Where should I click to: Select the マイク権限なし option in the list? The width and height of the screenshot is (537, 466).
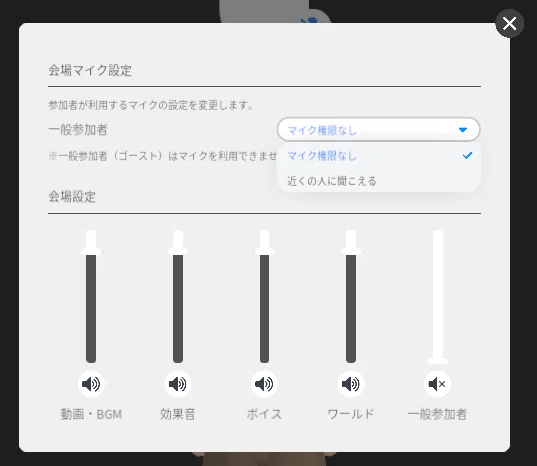[378, 156]
